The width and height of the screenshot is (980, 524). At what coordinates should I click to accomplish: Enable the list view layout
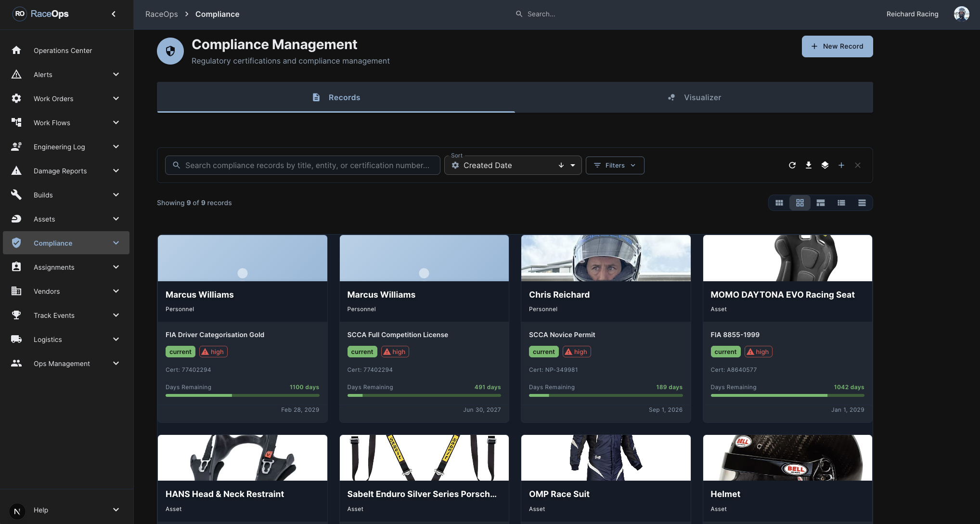[841, 203]
